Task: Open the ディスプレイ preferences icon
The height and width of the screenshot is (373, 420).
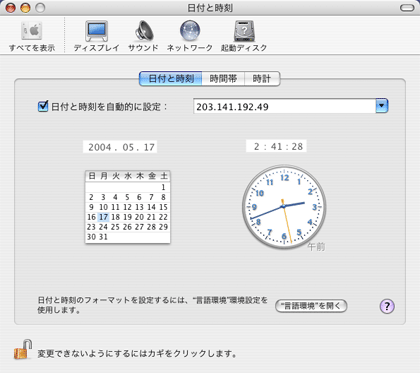Action: click(96, 31)
